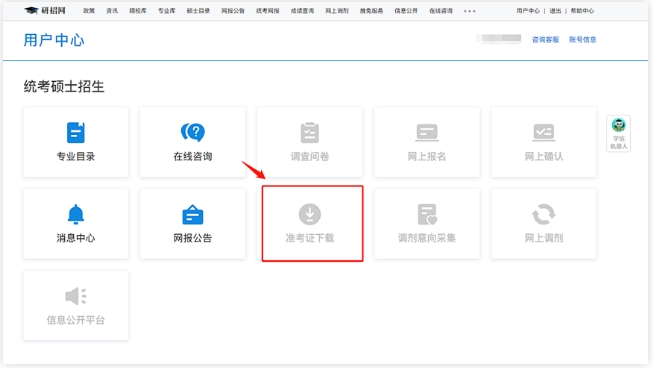Click the 信息公开平台 megaphone icon card
Image resolution: width=653 pixels, height=368 pixels.
click(76, 306)
